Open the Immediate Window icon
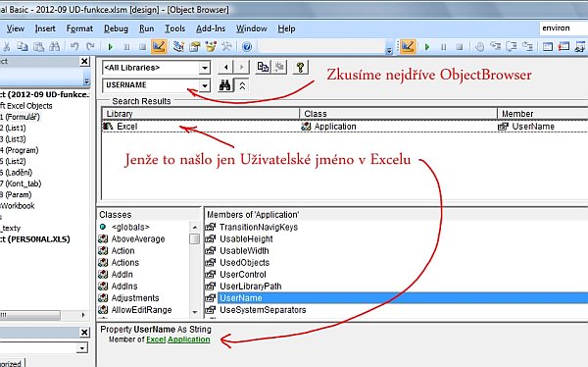The image size is (588, 367). point(563,46)
